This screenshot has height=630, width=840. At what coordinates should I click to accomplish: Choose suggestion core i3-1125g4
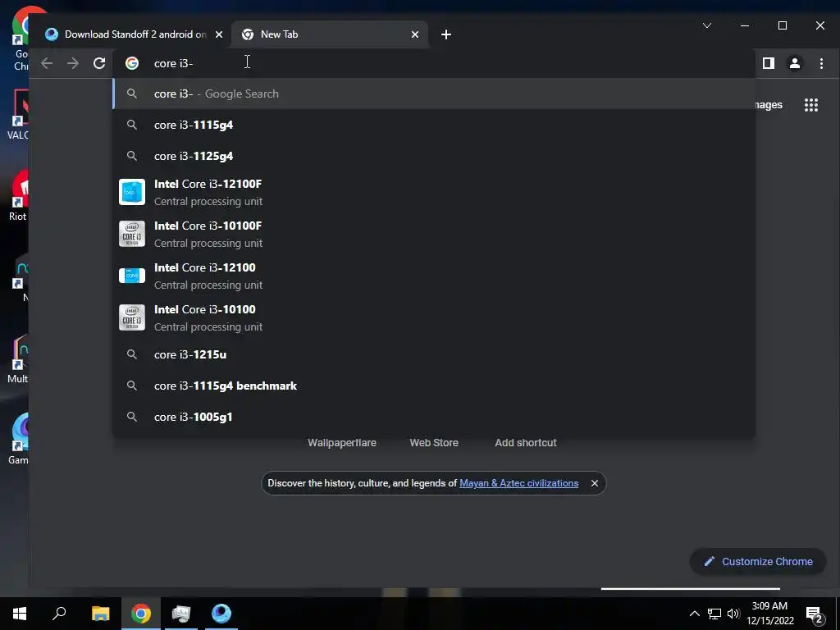434,156
